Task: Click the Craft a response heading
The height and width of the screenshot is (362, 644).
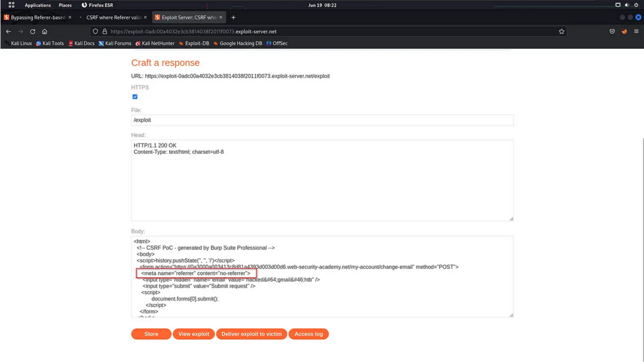Action: (x=165, y=63)
